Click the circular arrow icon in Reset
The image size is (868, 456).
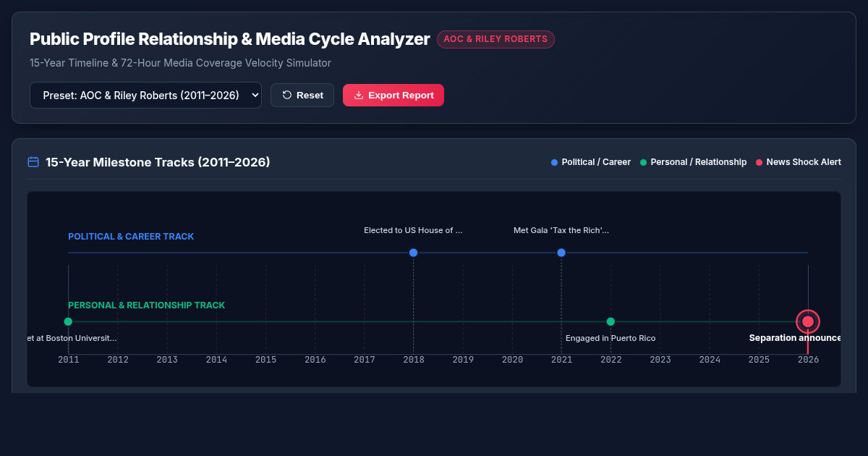point(287,95)
